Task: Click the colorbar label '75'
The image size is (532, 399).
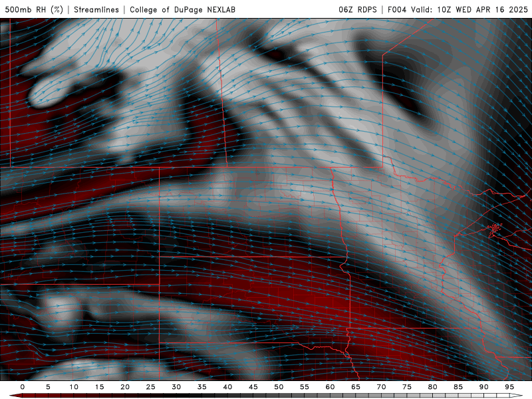Action: click(x=407, y=387)
